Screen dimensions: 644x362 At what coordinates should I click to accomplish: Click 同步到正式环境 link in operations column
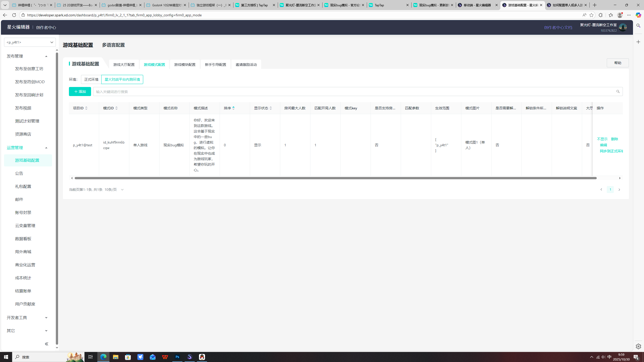click(x=611, y=151)
